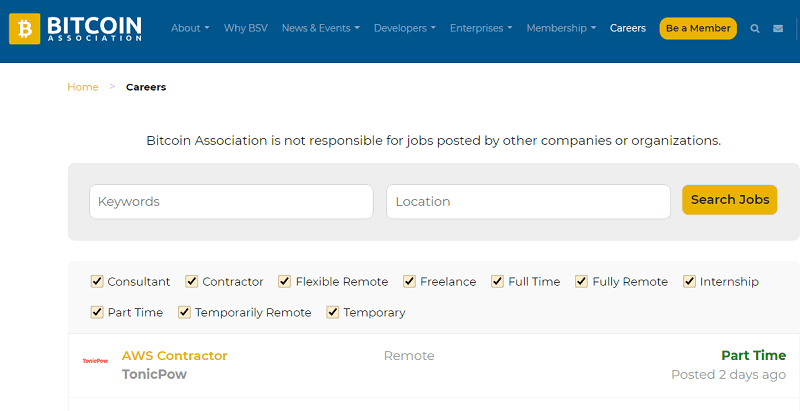The width and height of the screenshot is (800, 411).
Task: Expand the Membership dropdown
Action: click(x=560, y=28)
